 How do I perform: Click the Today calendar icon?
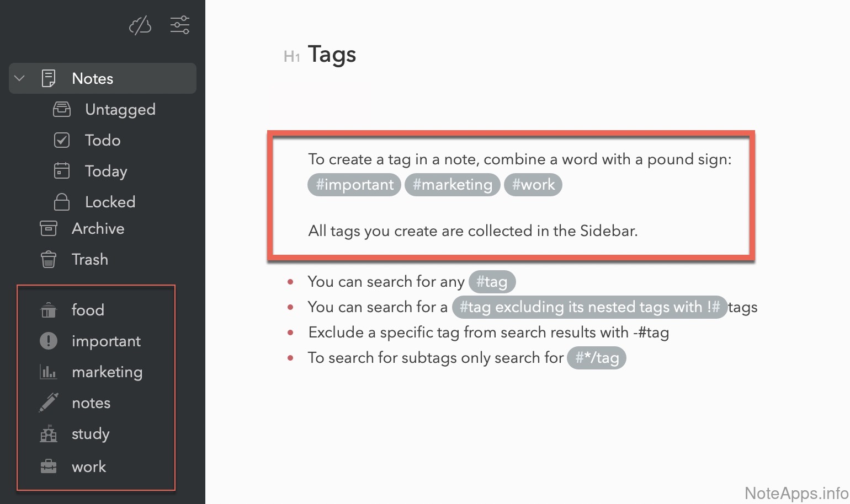pos(62,171)
